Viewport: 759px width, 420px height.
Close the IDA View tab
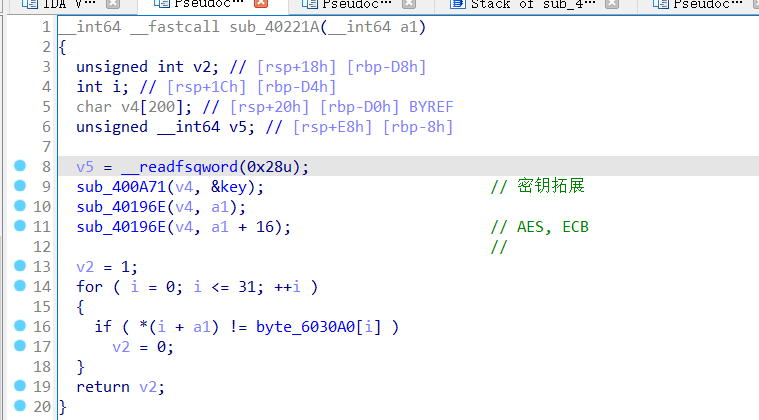(x=113, y=3)
